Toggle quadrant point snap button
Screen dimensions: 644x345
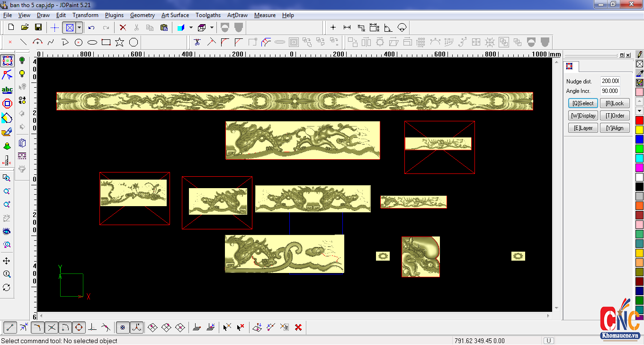pos(79,327)
